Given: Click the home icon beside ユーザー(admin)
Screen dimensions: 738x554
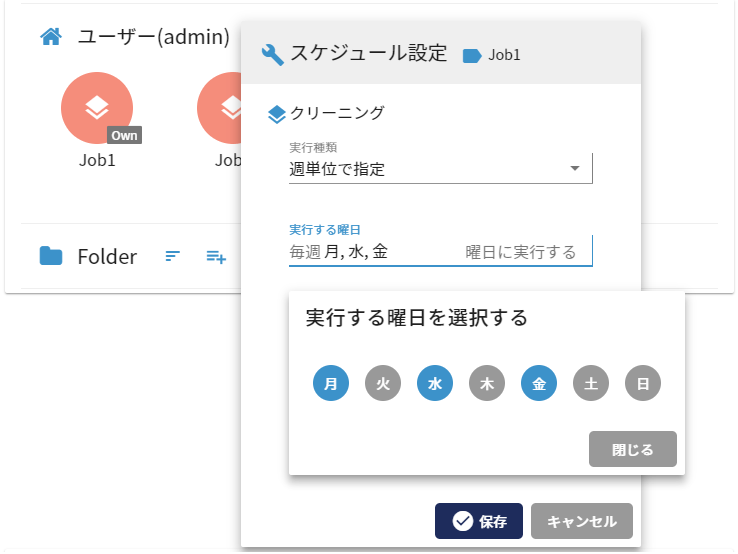Looking at the screenshot, I should click(50, 38).
